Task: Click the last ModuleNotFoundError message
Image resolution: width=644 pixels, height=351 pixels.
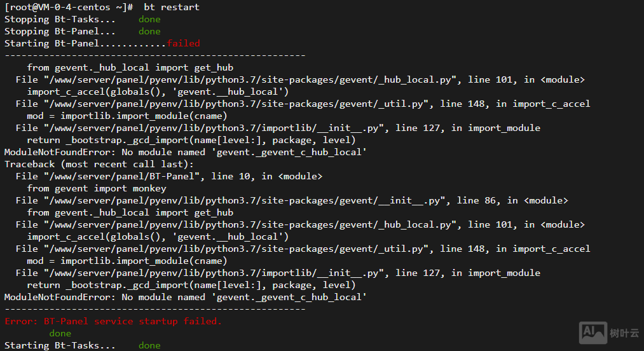Action: [186, 297]
